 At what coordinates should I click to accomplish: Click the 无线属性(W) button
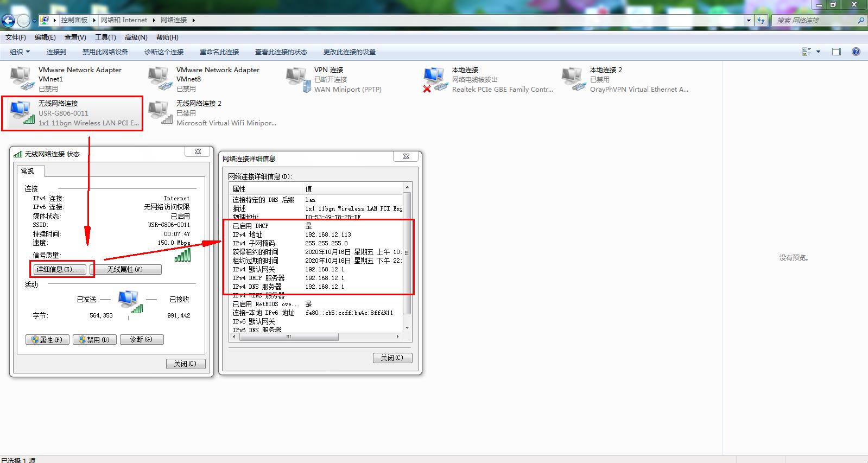tap(125, 269)
